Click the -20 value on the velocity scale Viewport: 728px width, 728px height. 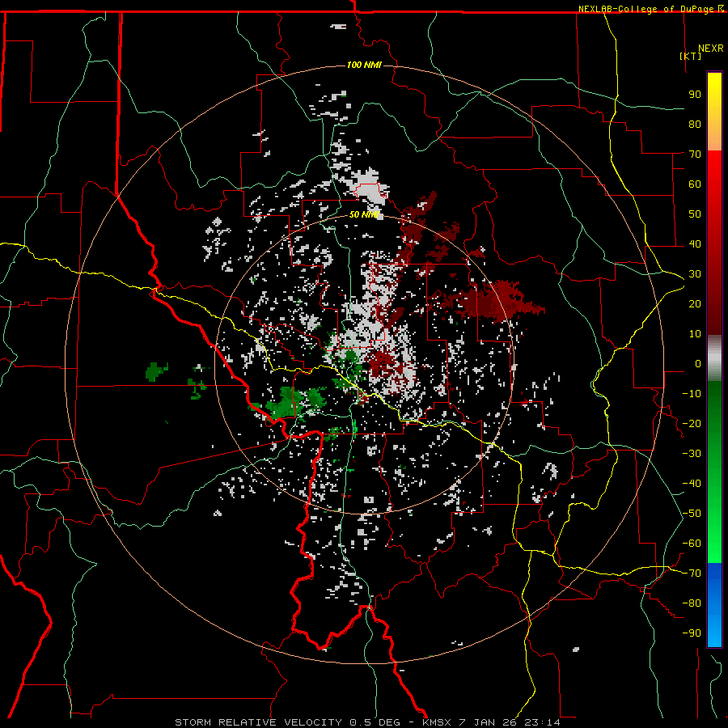692,424
